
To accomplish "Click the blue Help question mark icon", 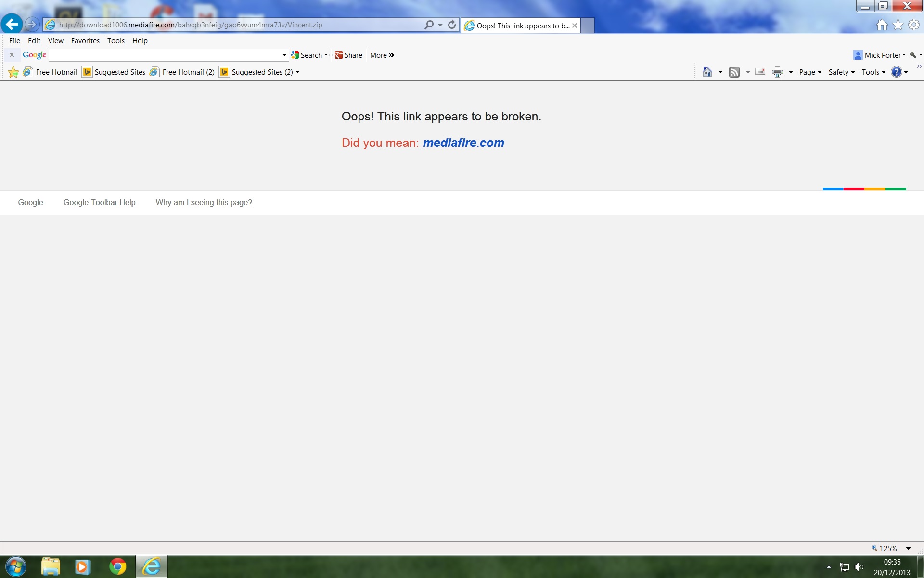I will pyautogui.click(x=896, y=72).
